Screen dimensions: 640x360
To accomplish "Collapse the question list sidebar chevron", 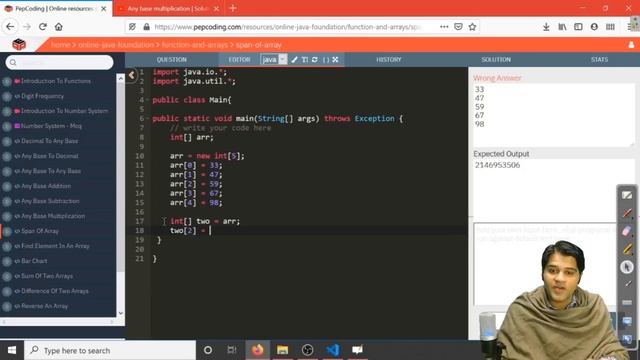I will 131,75.
